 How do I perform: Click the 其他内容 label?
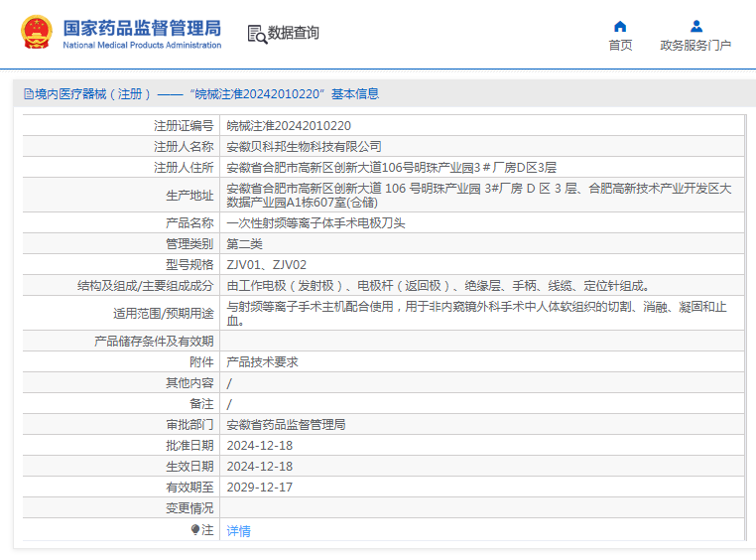point(189,383)
